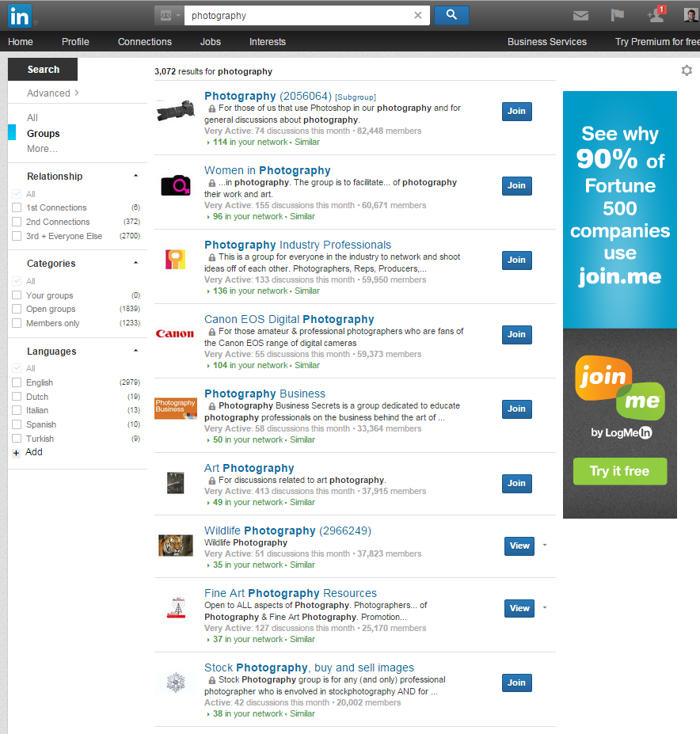The width and height of the screenshot is (700, 734).
Task: Join the Photography (2056064) subgroup
Action: [516, 112]
